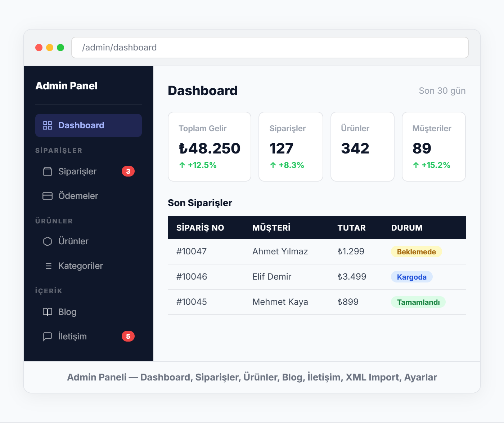Click the DURUM column header
The image size is (504, 423).
click(407, 228)
